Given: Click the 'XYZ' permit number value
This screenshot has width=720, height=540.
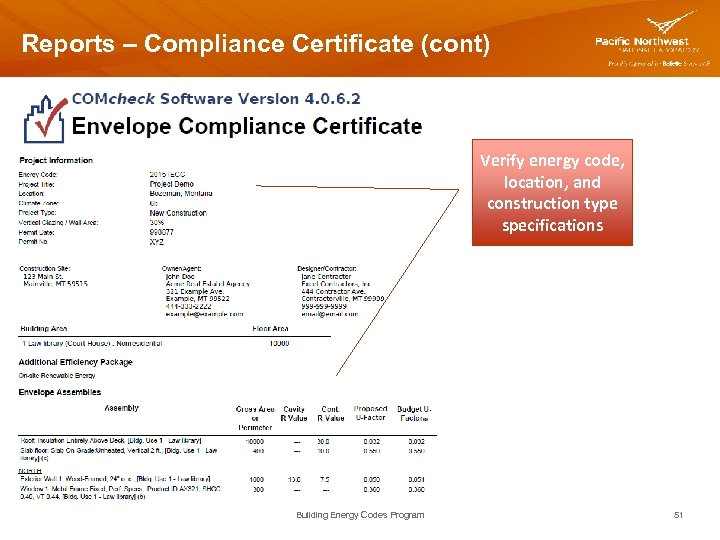Looking at the screenshot, I should [157, 242].
